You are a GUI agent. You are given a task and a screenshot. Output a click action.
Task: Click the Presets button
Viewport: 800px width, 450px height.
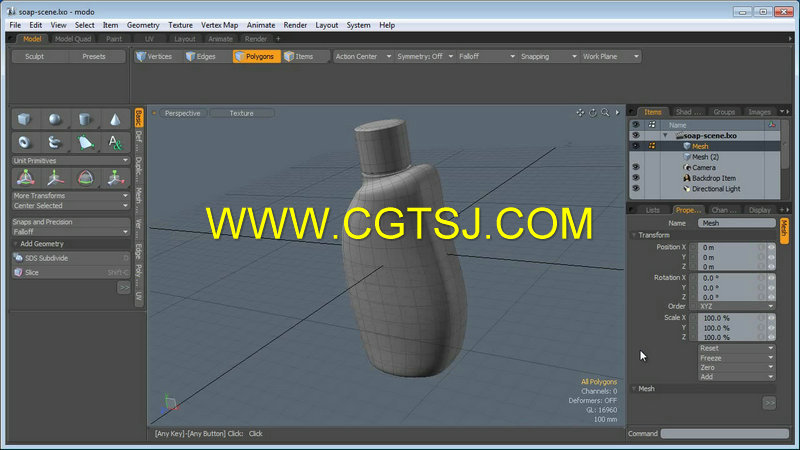pyautogui.click(x=94, y=57)
